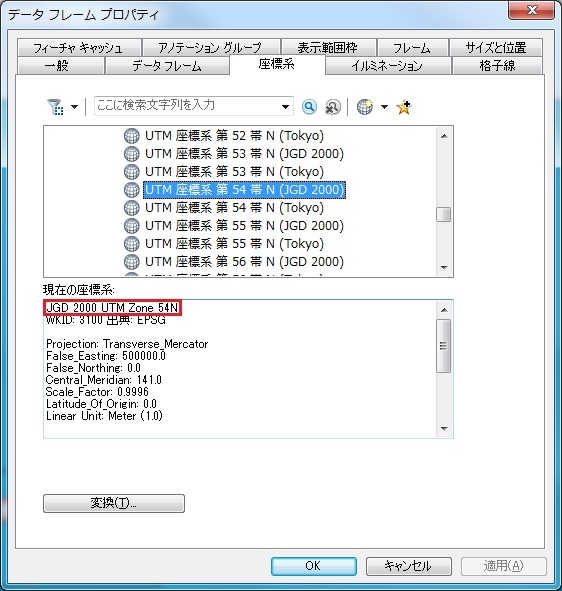Click globe icon beside UTM 55帯 N (JGD 2000)
This screenshot has width=562, height=591.
(x=132, y=226)
